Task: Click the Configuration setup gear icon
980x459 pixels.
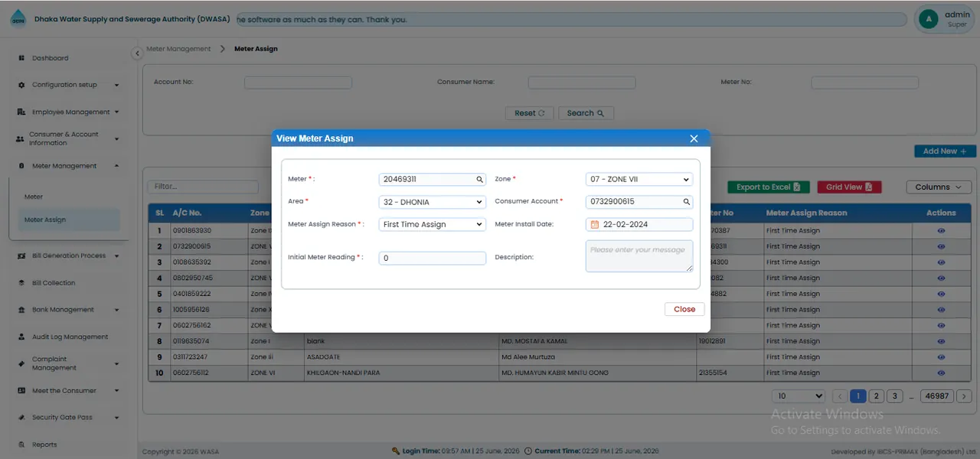Action: (21, 85)
